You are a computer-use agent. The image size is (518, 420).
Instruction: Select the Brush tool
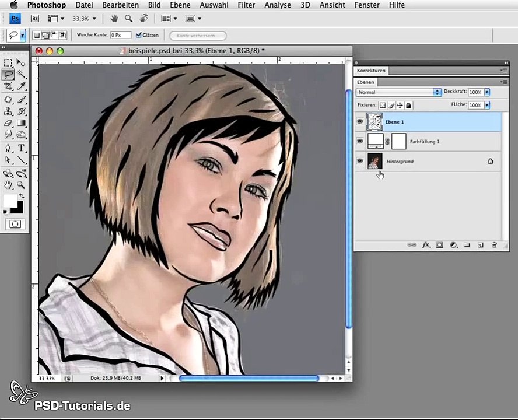click(21, 100)
